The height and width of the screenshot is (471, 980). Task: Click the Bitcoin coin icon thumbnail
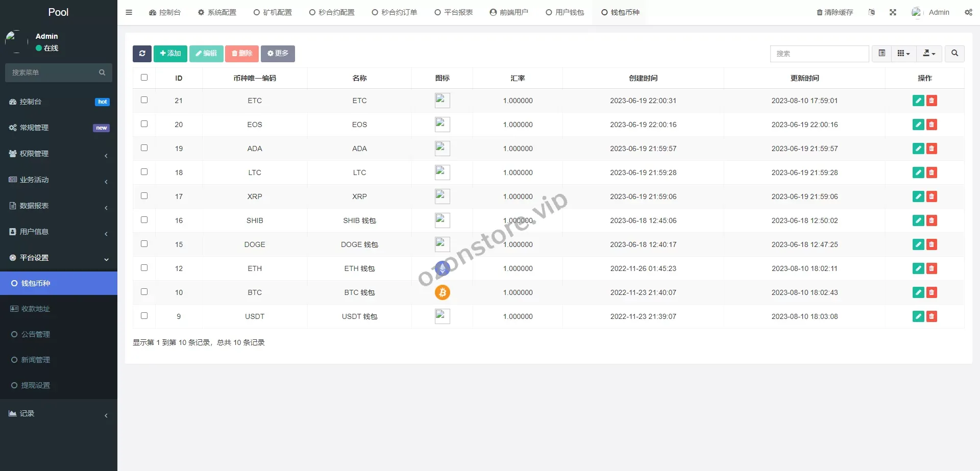tap(442, 292)
